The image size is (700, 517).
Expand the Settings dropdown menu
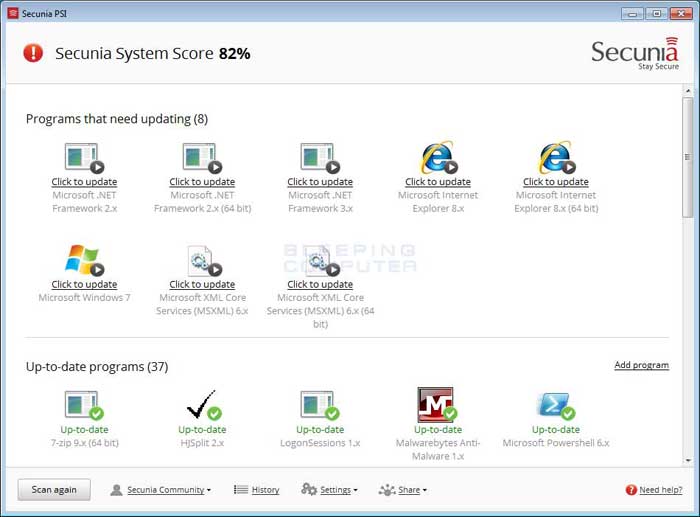pos(329,490)
